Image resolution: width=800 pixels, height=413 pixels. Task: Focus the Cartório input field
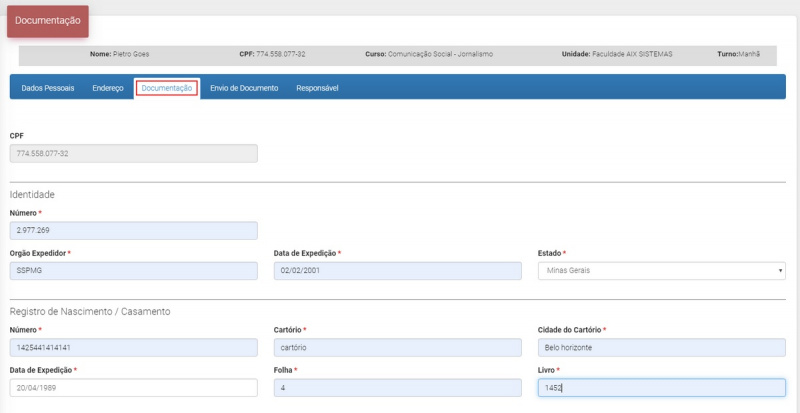[x=397, y=348]
